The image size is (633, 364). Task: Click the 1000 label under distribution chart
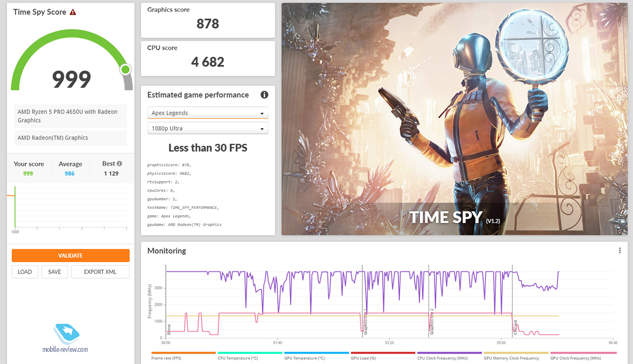[15, 232]
